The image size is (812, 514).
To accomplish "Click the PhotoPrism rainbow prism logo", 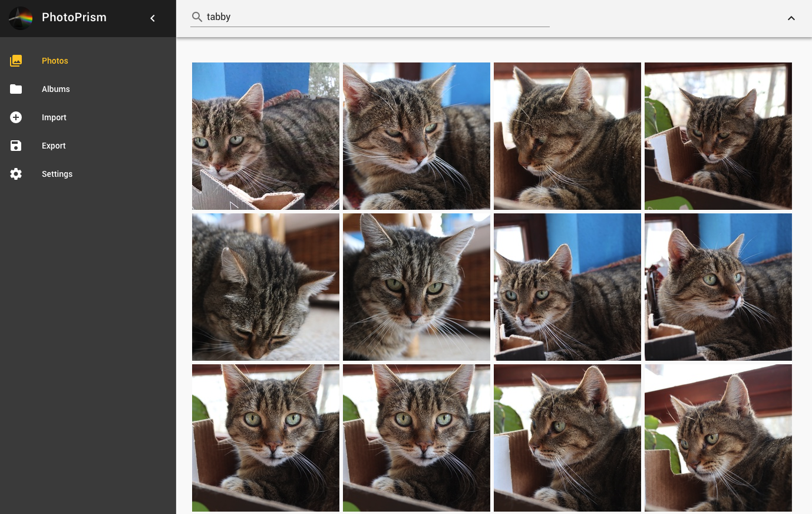I will coord(21,18).
